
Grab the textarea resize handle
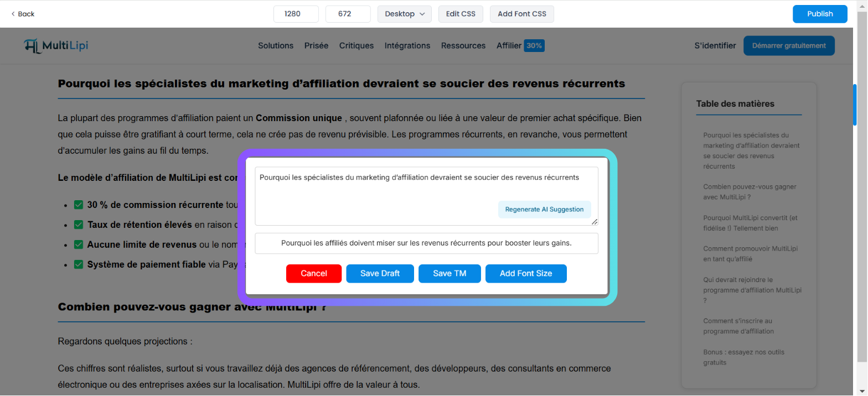pyautogui.click(x=595, y=221)
